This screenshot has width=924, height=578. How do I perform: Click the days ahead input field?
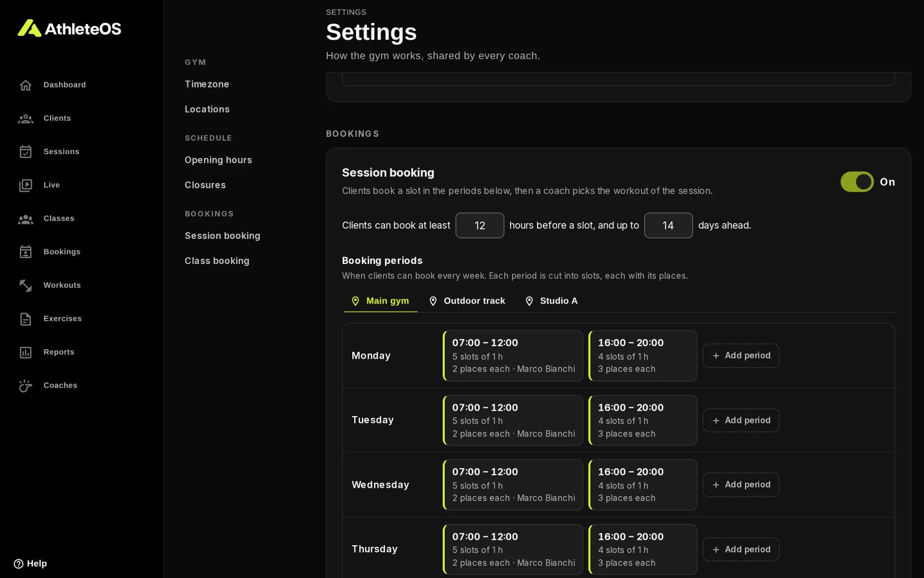click(668, 225)
